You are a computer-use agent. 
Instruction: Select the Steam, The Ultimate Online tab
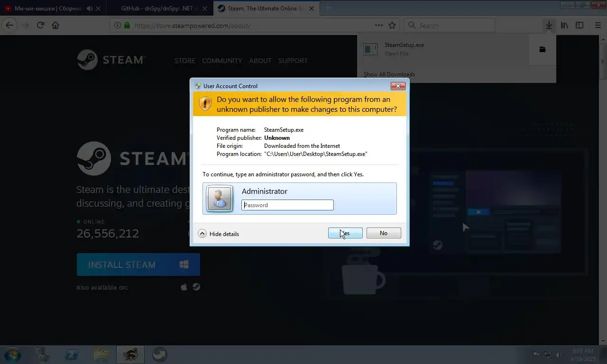click(x=267, y=8)
